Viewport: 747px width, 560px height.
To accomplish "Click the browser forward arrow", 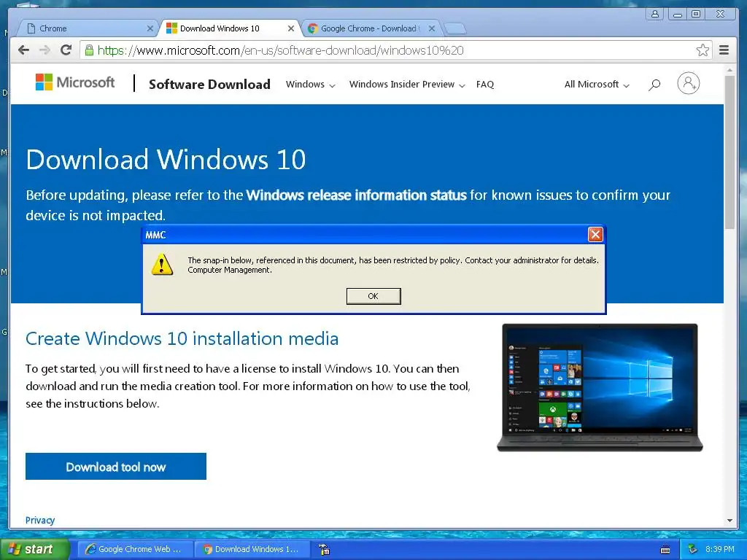I will pyautogui.click(x=44, y=50).
